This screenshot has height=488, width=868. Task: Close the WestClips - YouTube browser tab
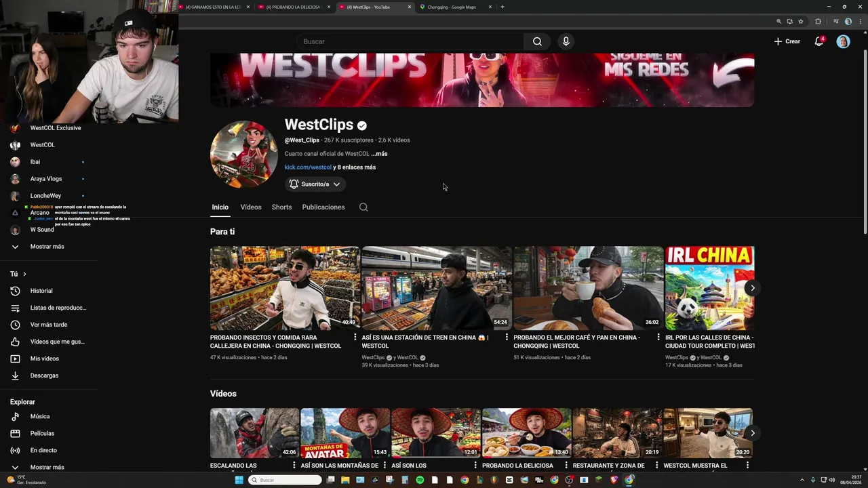point(410,7)
